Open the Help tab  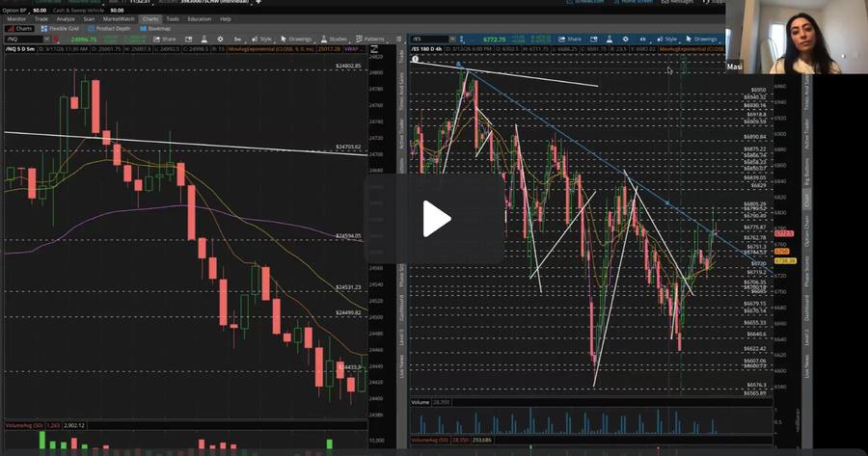pos(226,19)
